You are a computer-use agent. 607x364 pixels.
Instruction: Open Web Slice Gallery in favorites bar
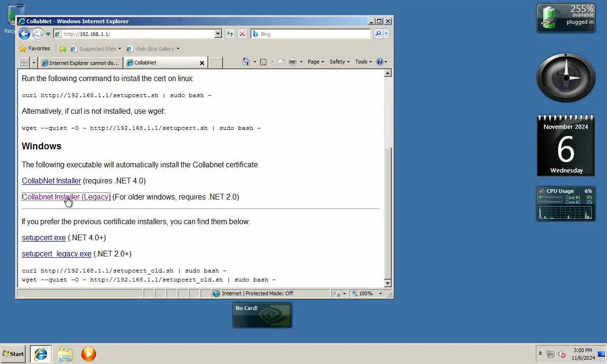(153, 48)
